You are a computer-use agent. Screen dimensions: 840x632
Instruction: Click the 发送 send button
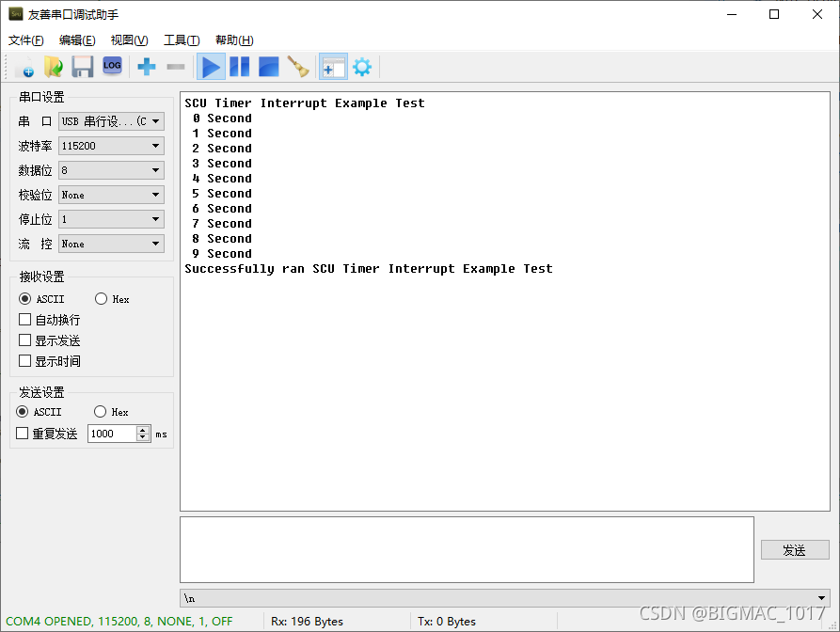(x=795, y=550)
